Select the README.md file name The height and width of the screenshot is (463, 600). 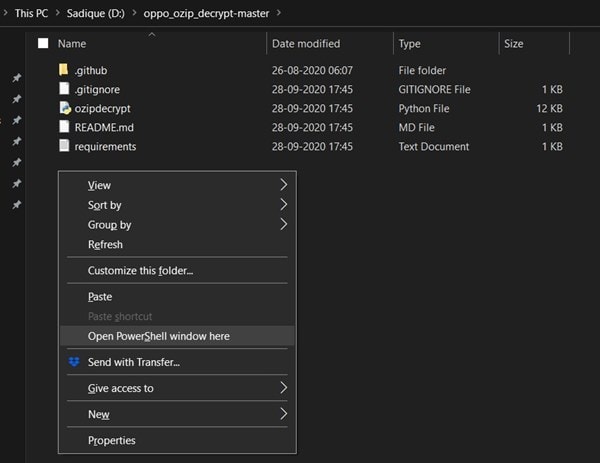click(104, 127)
